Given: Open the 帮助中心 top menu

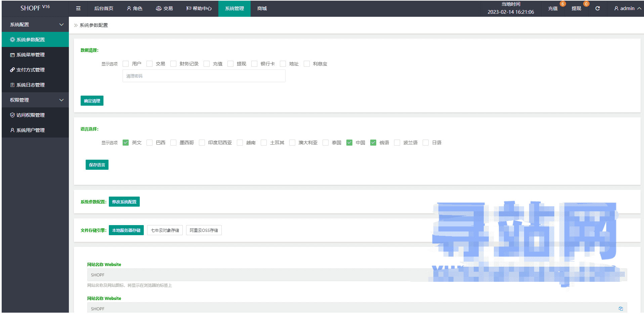Looking at the screenshot, I should coord(199,8).
